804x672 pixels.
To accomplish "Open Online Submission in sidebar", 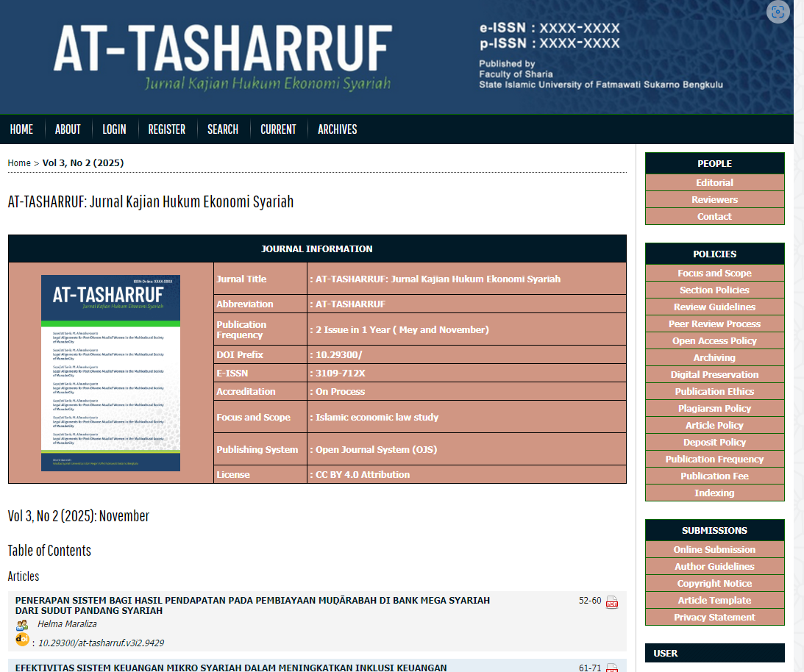I will 714,550.
